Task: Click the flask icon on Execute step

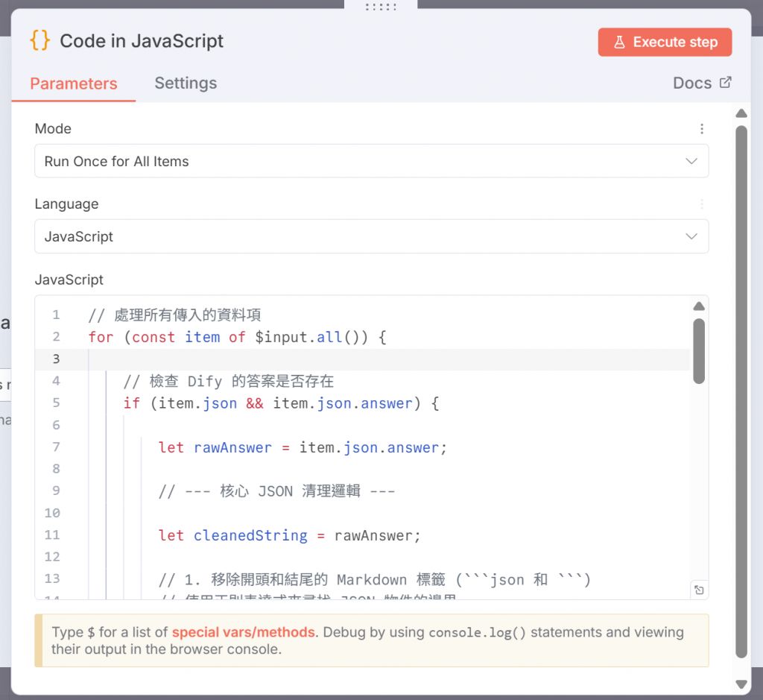Action: [x=619, y=42]
